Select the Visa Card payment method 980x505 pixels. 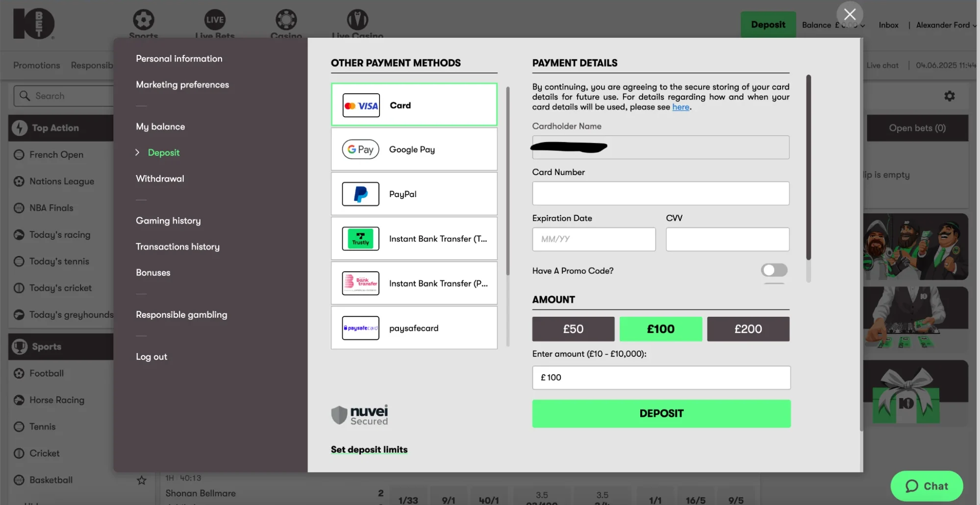[414, 105]
